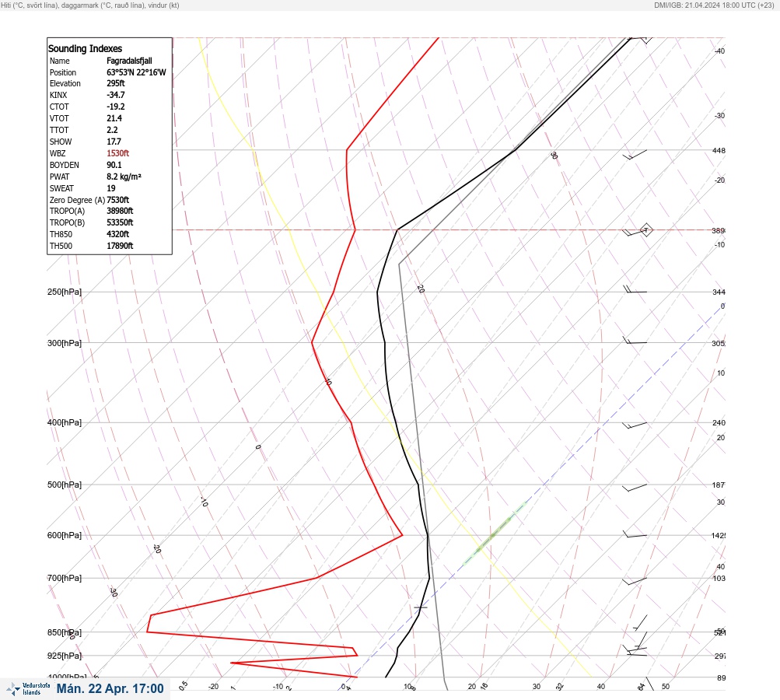Click the TH500 value '17890ft'
The height and width of the screenshot is (700, 780).
[x=120, y=246]
